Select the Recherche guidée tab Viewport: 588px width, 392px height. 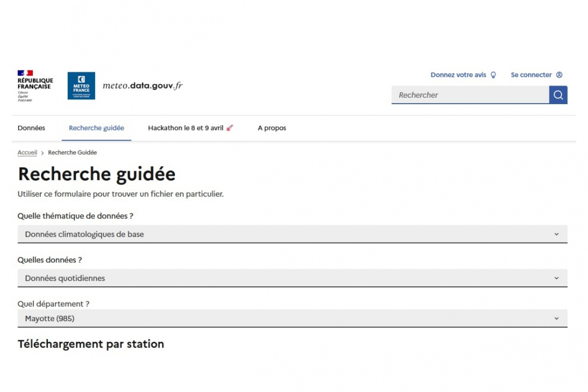pyautogui.click(x=96, y=128)
